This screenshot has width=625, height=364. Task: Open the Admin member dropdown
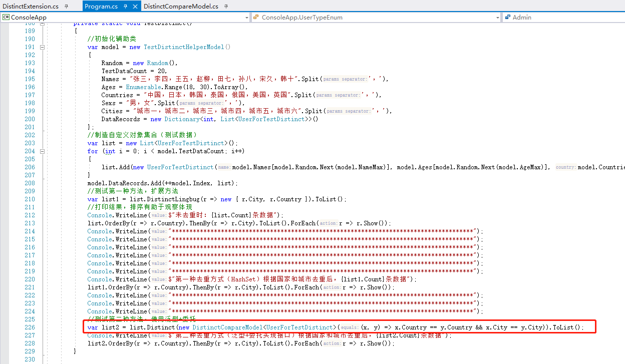564,18
